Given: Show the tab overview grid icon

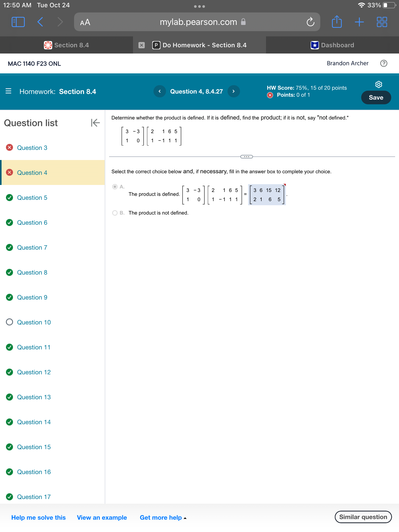Looking at the screenshot, I should coord(382,22).
